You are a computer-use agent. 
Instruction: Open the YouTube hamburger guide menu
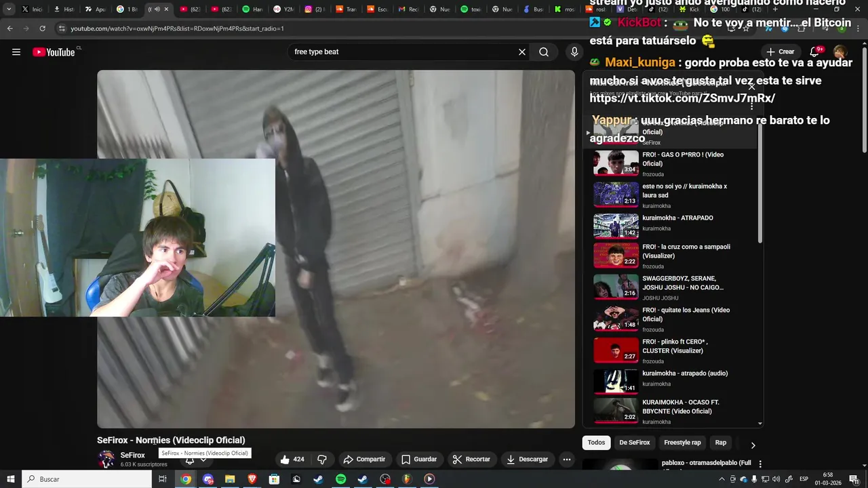click(x=16, y=52)
